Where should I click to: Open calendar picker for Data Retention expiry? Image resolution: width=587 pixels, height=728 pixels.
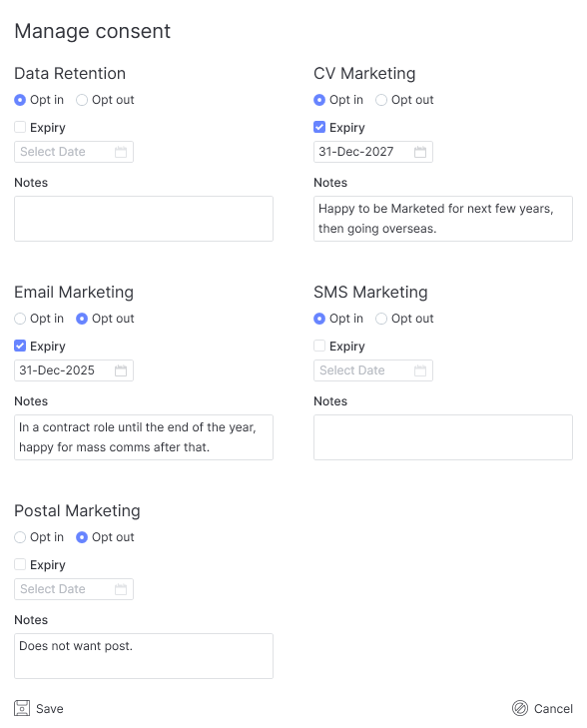pos(121,152)
